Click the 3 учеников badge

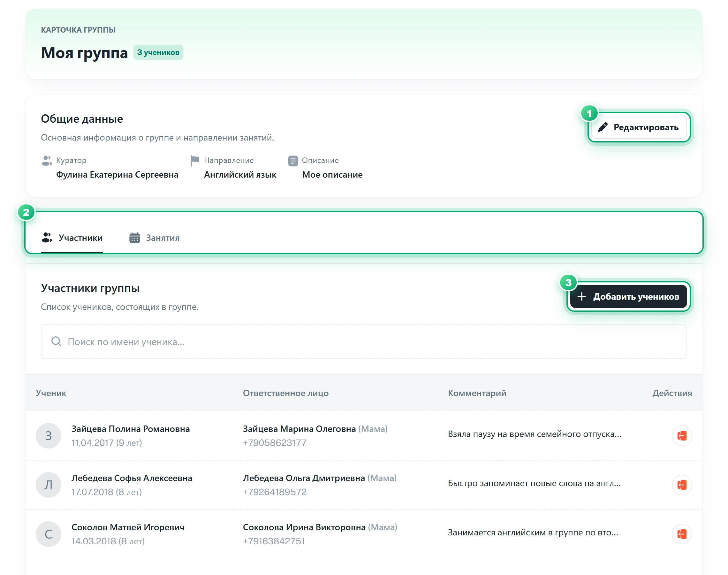(158, 52)
